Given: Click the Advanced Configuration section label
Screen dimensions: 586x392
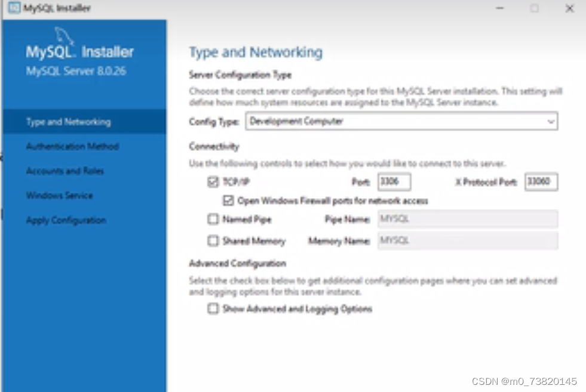Looking at the screenshot, I should coord(238,264).
